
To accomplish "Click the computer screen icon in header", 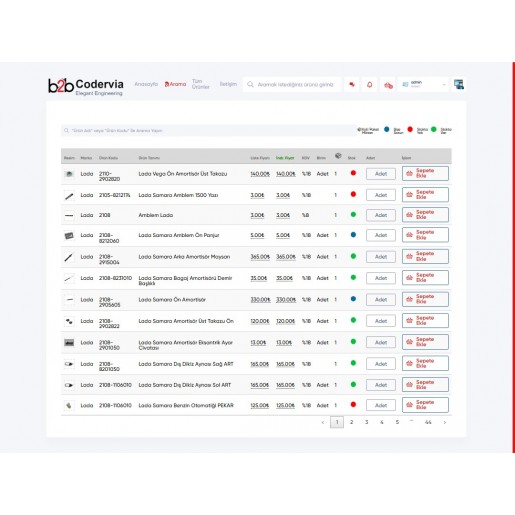I will 459,85.
